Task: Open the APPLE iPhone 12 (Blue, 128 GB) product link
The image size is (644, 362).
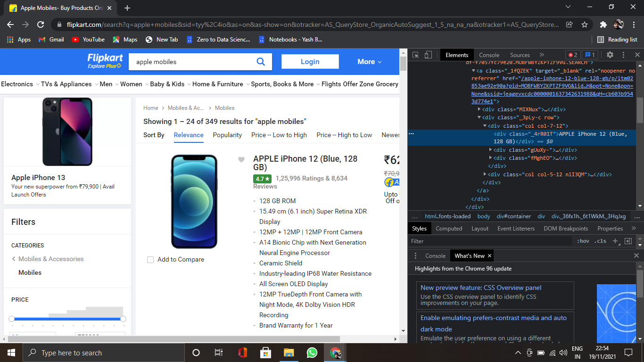Action: pyautogui.click(x=305, y=163)
